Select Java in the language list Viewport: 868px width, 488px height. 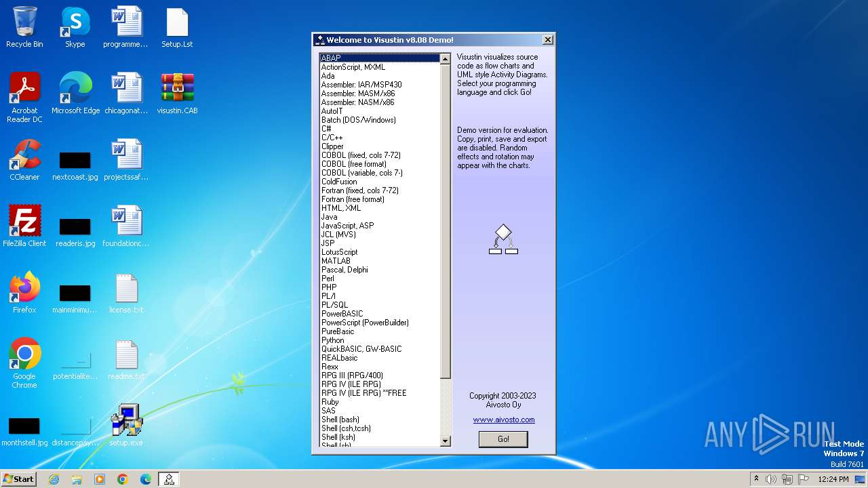point(380,217)
